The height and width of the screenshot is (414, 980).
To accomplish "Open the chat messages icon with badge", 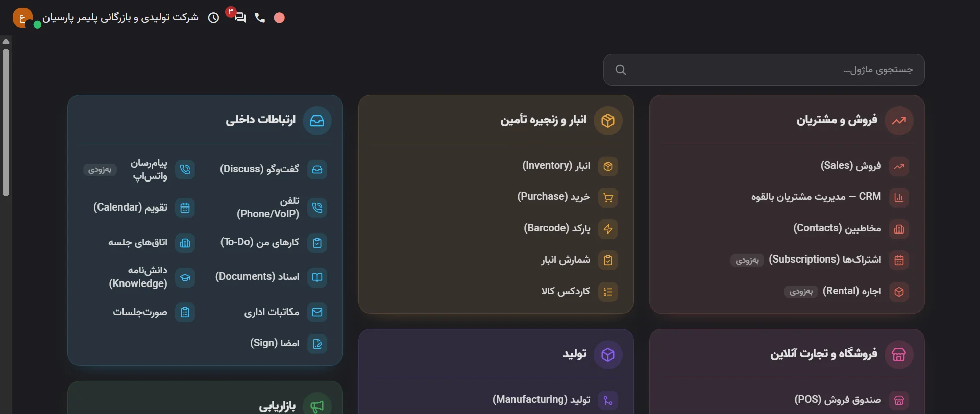I will click(239, 18).
